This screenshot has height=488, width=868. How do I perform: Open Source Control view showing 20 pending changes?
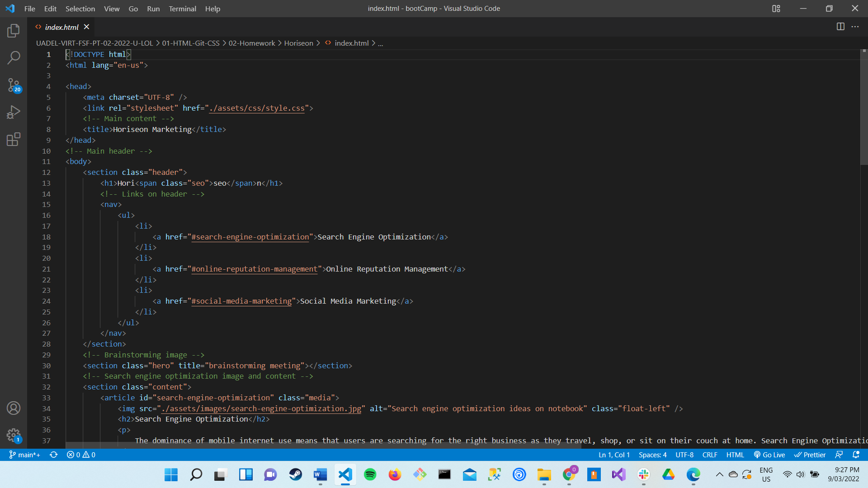[x=13, y=85]
